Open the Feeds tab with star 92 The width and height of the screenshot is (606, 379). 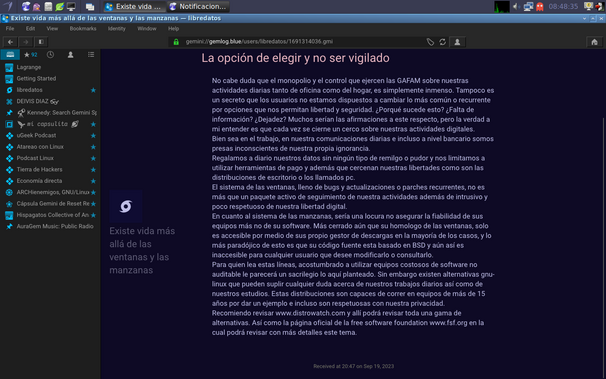pyautogui.click(x=30, y=55)
